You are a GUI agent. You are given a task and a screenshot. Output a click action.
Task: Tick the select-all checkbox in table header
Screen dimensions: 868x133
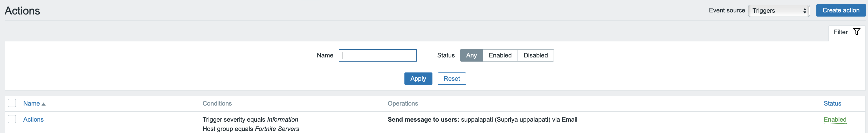coord(12,103)
